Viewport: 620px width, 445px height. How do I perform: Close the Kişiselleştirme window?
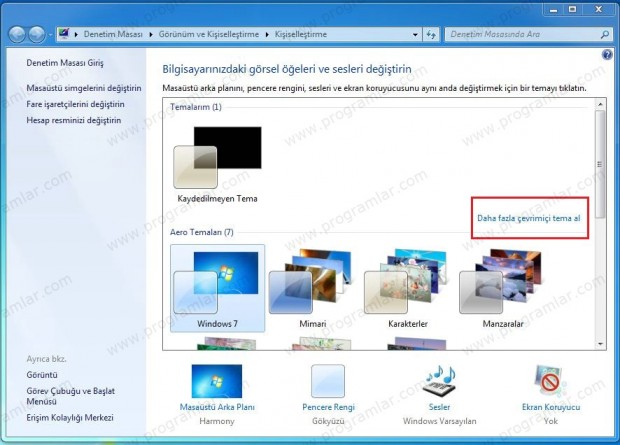[599, 10]
